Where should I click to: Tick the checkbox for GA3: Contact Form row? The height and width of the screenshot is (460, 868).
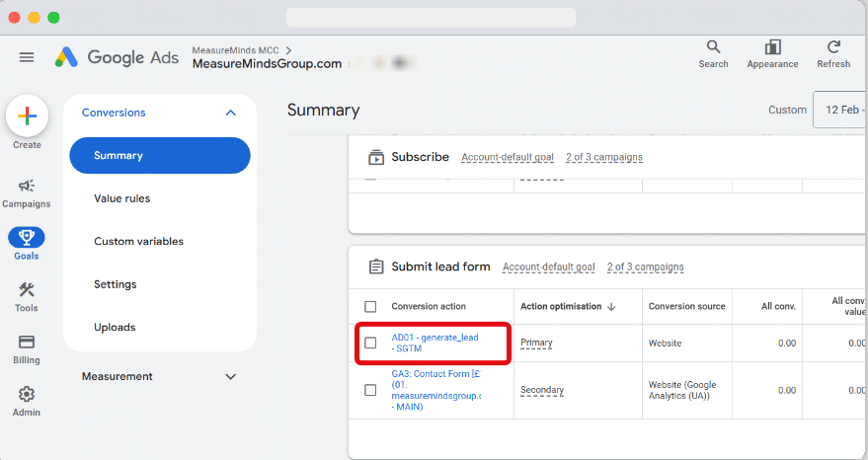coord(370,390)
